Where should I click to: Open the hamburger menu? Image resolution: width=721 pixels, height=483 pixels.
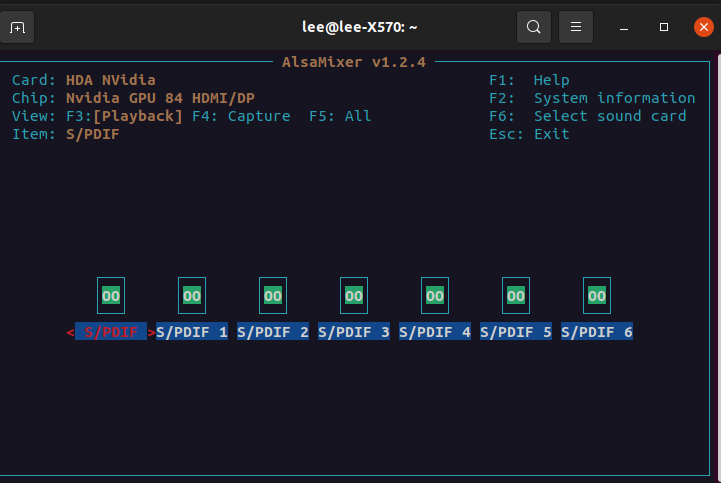[576, 27]
